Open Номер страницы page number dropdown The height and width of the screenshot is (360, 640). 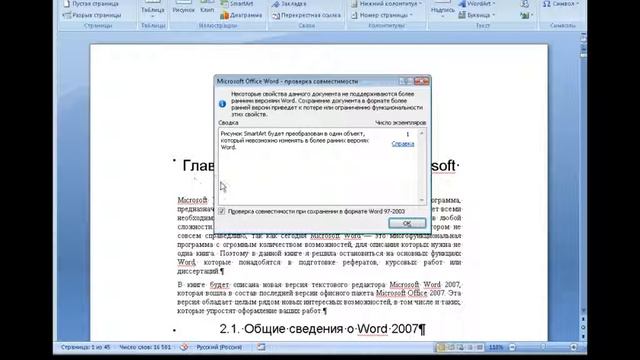tap(382, 15)
